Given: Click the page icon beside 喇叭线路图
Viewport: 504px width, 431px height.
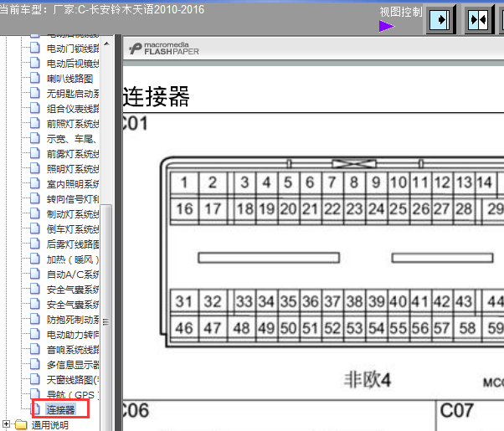Looking at the screenshot, I should (x=35, y=78).
